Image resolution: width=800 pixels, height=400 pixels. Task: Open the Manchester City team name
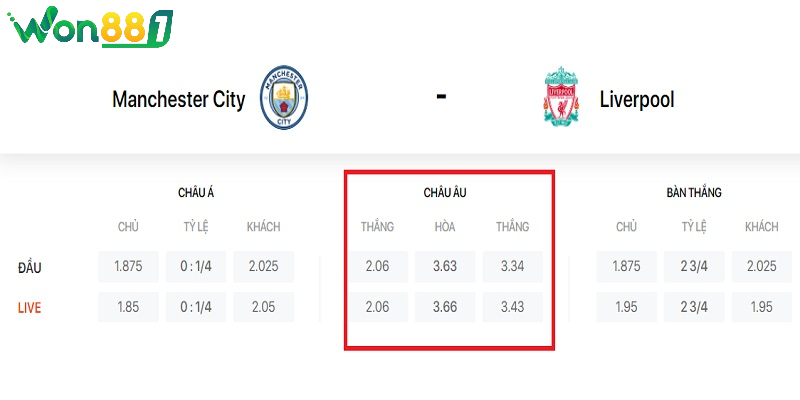[178, 100]
